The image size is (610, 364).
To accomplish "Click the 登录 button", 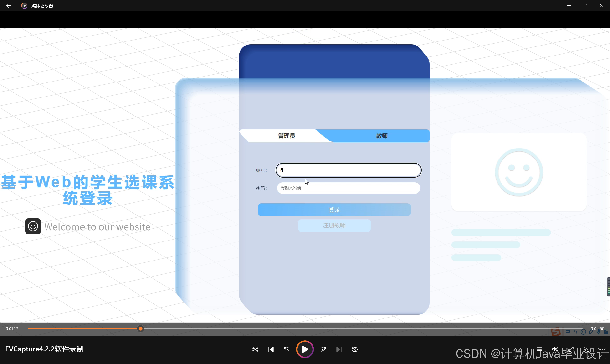I will tap(334, 210).
